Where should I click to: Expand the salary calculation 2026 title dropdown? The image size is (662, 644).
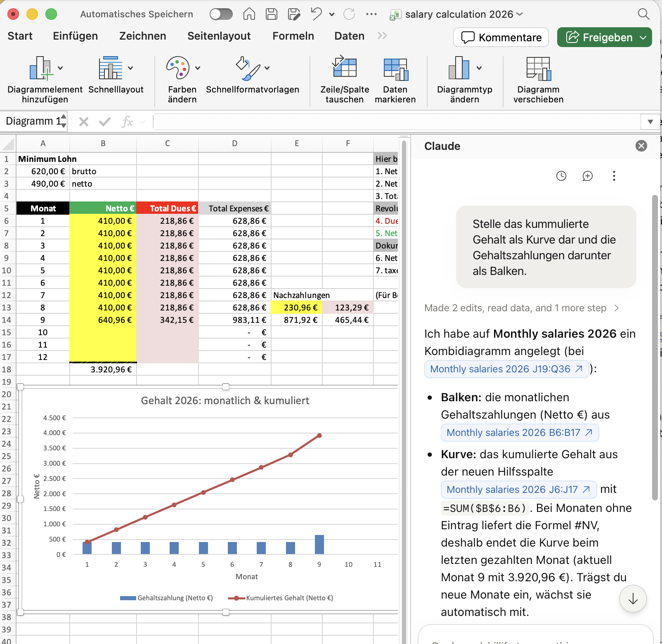[520, 14]
